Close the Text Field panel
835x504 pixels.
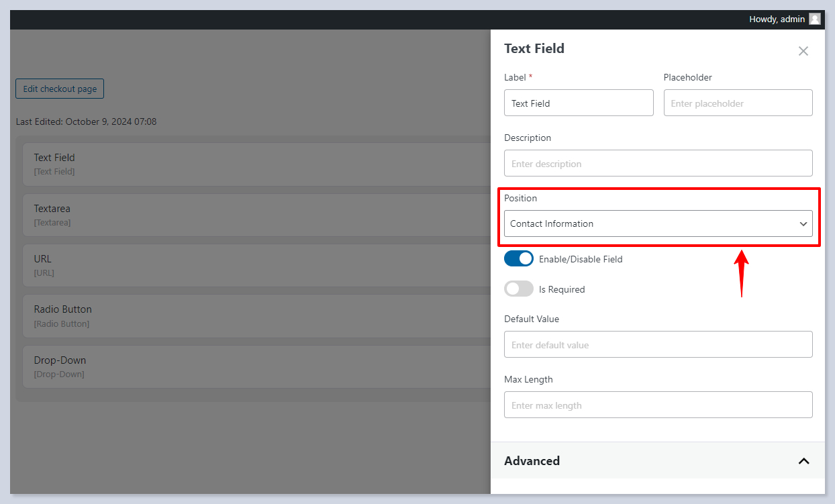click(803, 51)
